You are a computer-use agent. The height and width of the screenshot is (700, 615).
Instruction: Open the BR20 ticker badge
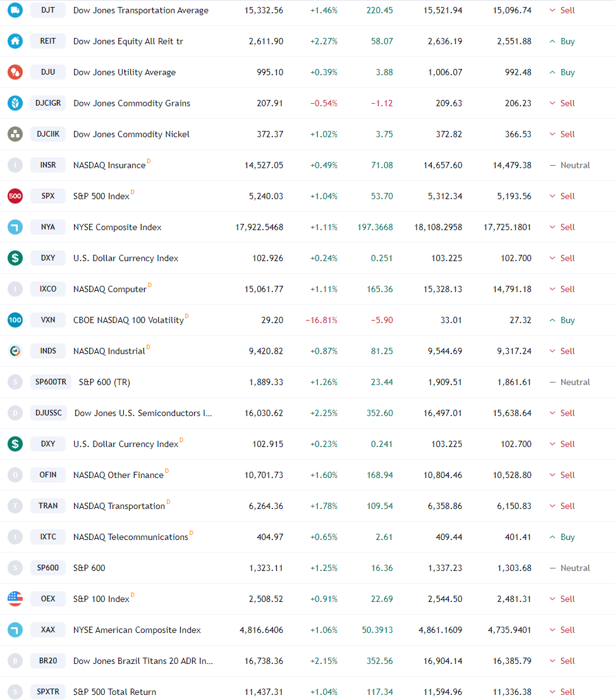point(48,661)
